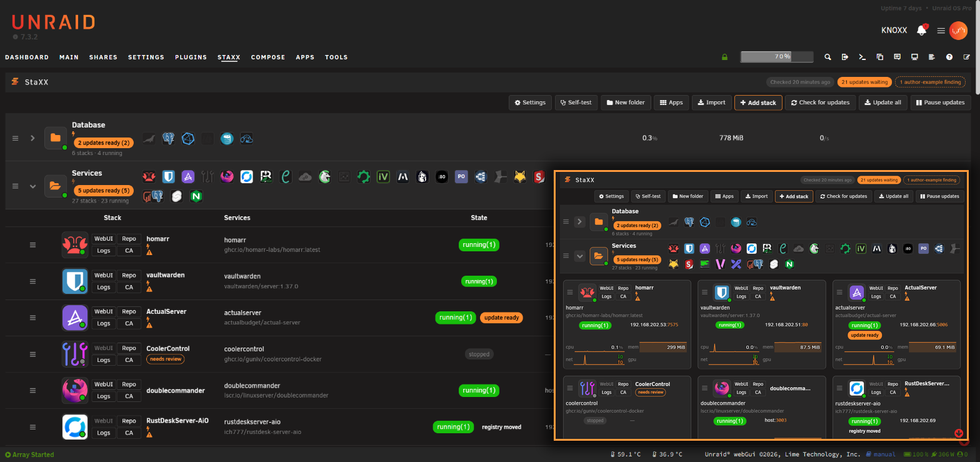The width and height of the screenshot is (980, 462).
Task: Toggle Pause updates in the main toolbar
Action: [x=940, y=103]
